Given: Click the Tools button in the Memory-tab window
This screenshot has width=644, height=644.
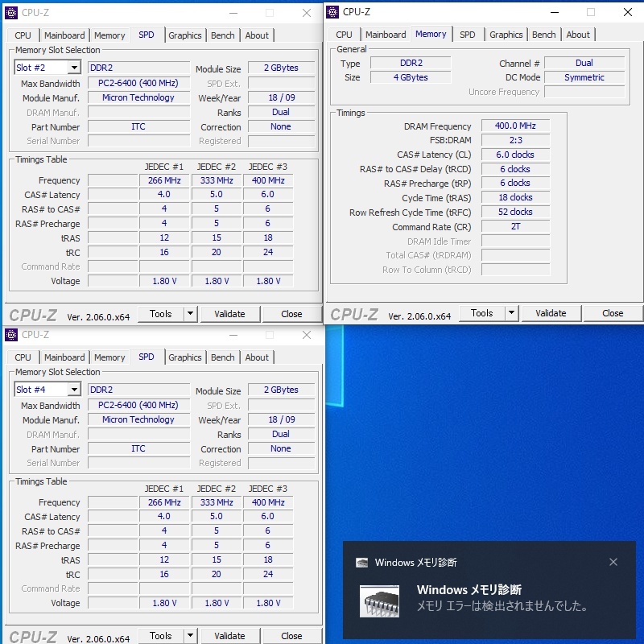Looking at the screenshot, I should [x=481, y=313].
